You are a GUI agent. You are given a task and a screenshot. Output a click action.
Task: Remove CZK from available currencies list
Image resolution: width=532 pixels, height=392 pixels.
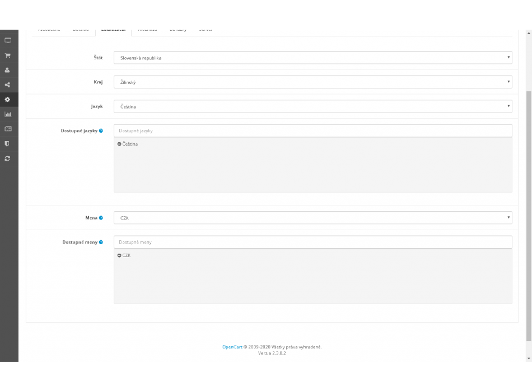coord(119,255)
